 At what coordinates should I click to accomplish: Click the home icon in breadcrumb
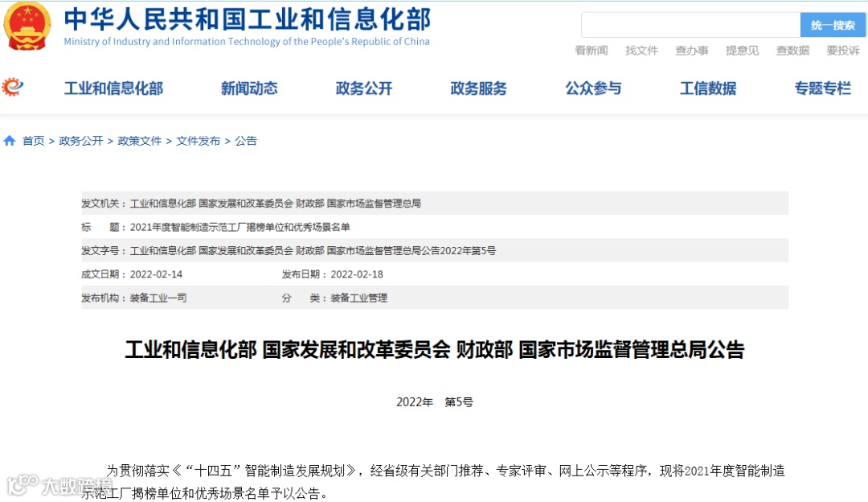(10, 141)
